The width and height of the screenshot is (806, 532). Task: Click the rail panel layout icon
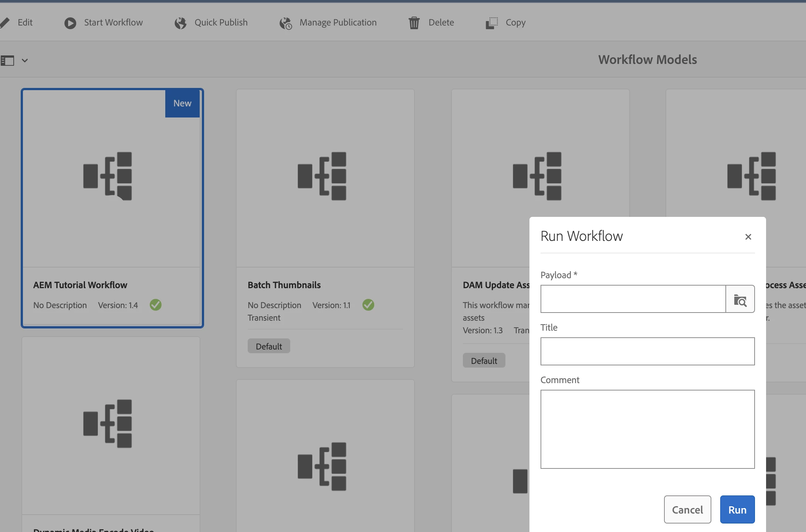(x=7, y=61)
